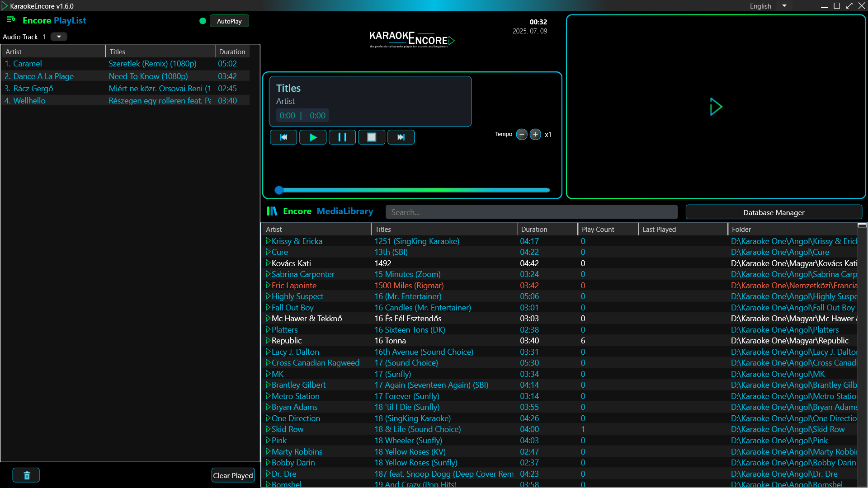
Task: Click the play arrow beside Dr. Dre
Action: [x=268, y=474]
